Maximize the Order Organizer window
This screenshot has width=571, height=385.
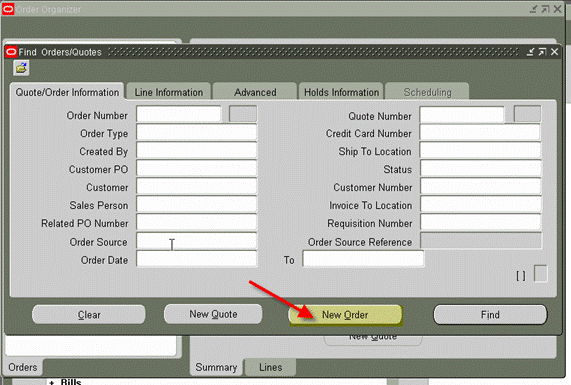pos(545,9)
